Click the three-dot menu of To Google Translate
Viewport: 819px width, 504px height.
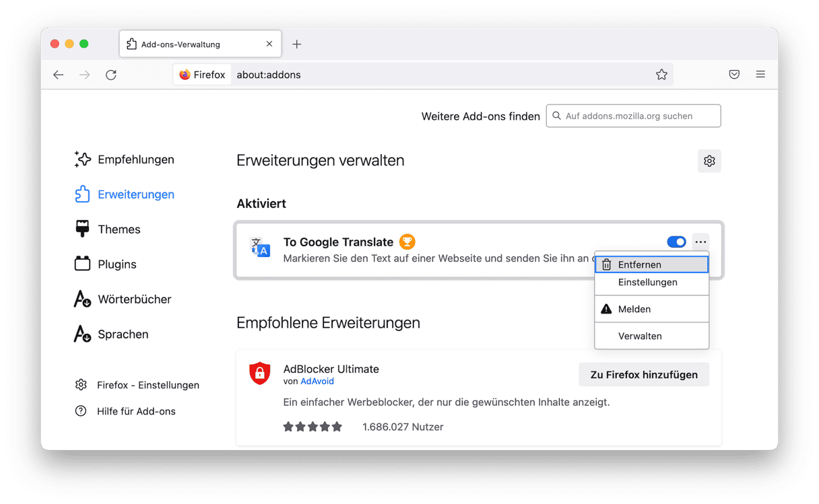click(x=700, y=242)
